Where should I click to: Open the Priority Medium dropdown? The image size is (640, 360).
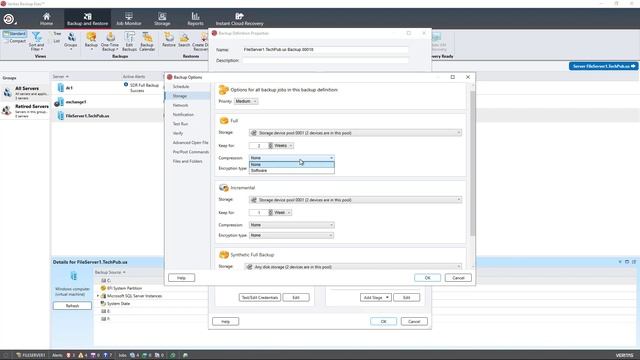coord(246,101)
